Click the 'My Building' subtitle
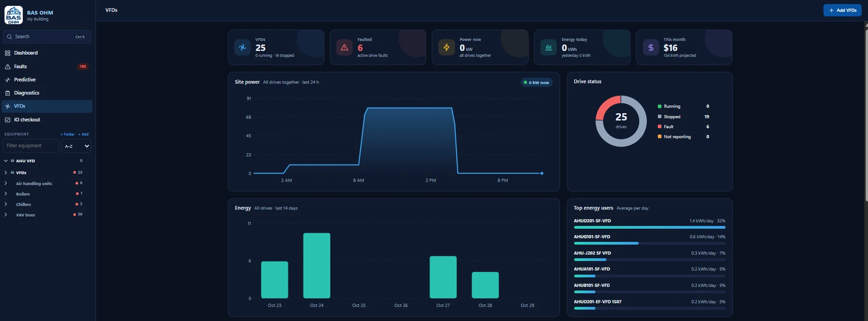The image size is (868, 321). coord(38,19)
